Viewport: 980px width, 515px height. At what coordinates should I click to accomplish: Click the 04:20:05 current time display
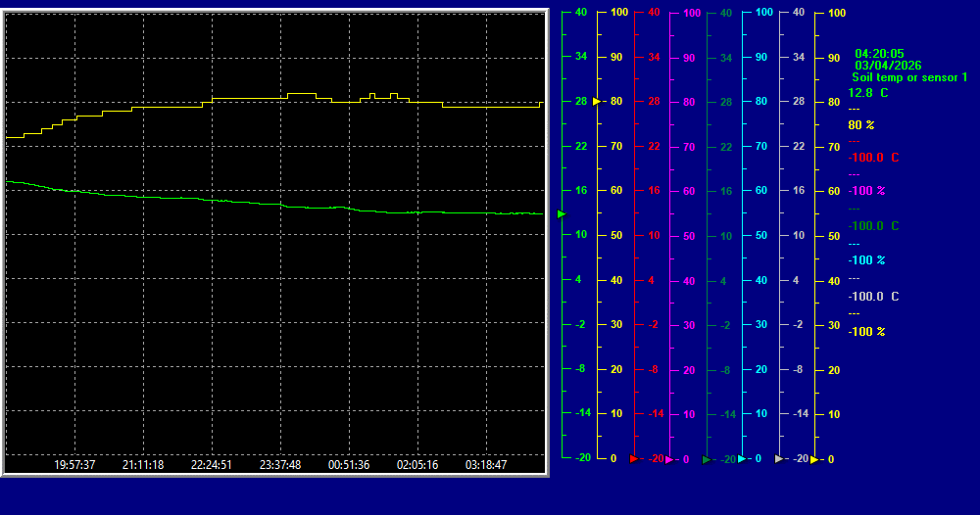click(x=879, y=54)
